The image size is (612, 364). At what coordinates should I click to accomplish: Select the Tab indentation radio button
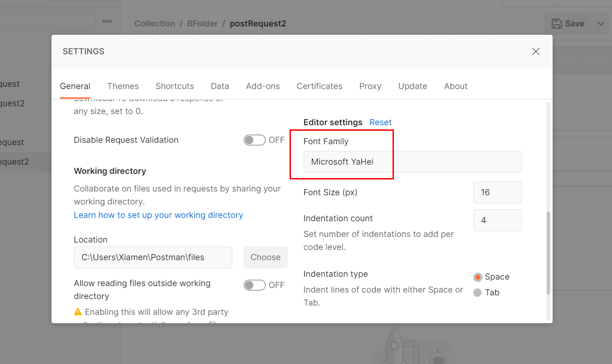tap(477, 293)
